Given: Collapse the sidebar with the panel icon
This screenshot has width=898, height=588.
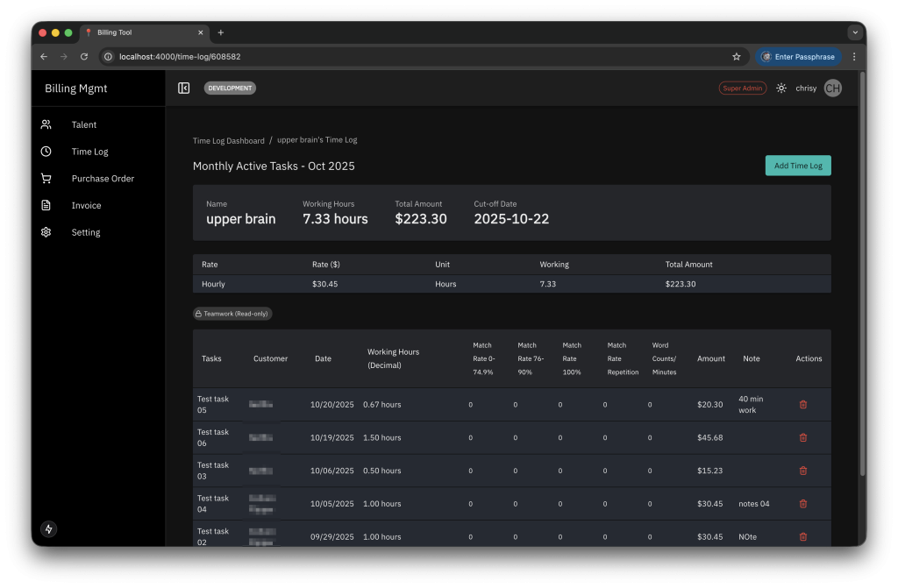Looking at the screenshot, I should (x=184, y=88).
